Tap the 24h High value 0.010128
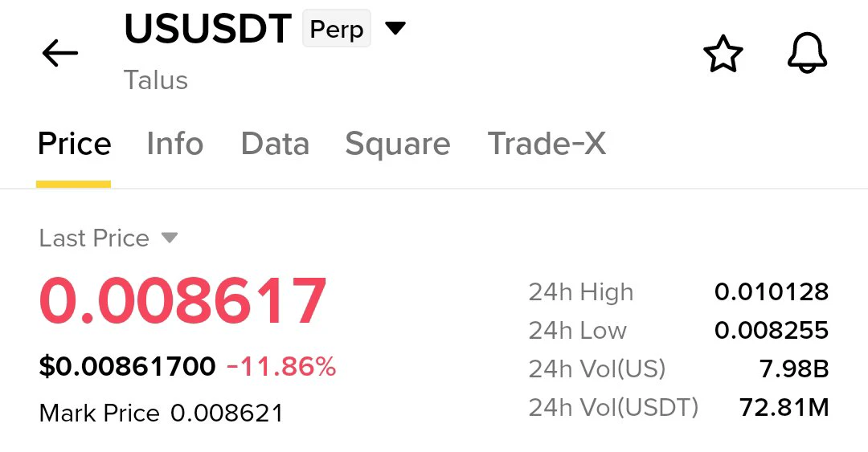 [x=772, y=291]
